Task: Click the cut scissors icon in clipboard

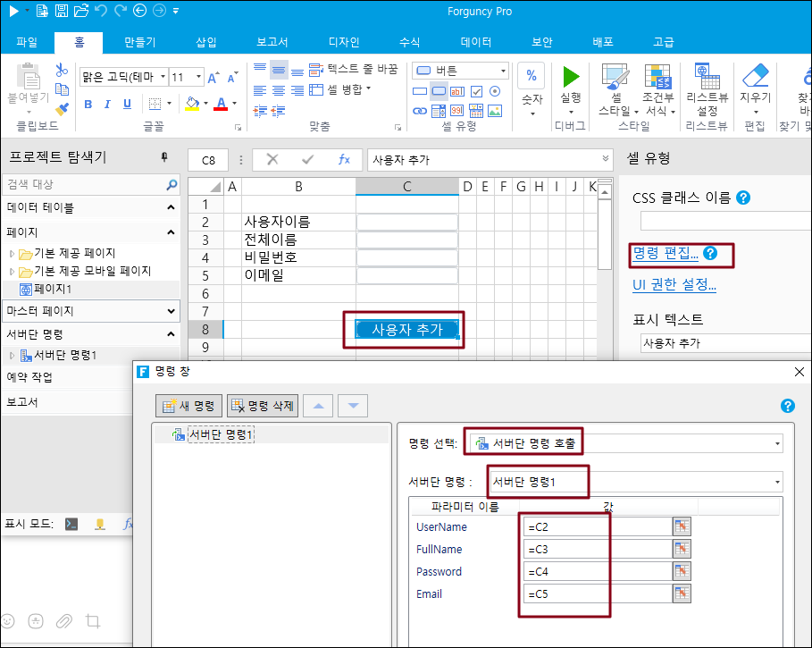Action: pos(62,70)
